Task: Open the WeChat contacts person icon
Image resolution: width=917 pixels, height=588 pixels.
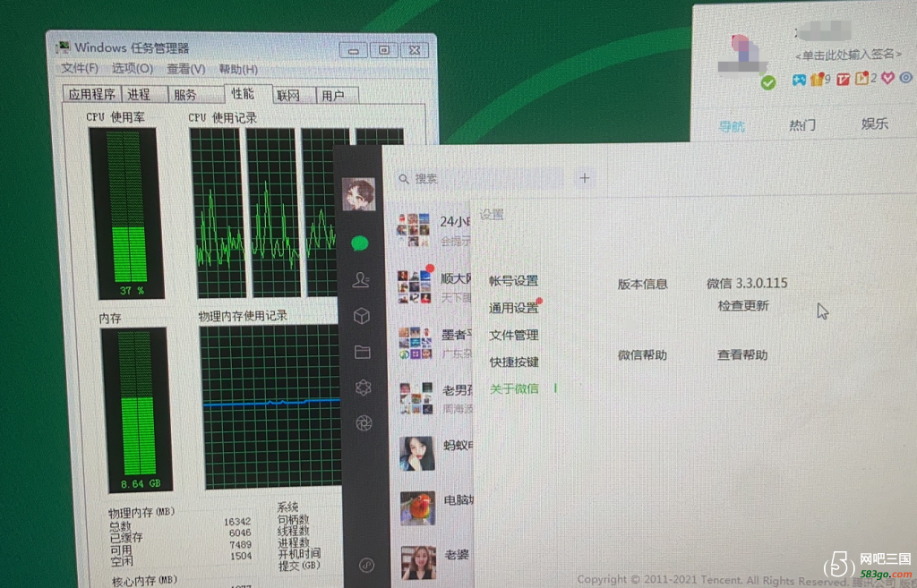Action: pyautogui.click(x=361, y=280)
